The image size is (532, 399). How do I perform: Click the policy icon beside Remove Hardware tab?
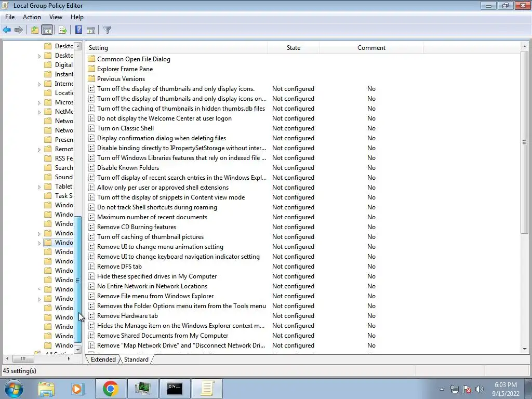(x=91, y=316)
